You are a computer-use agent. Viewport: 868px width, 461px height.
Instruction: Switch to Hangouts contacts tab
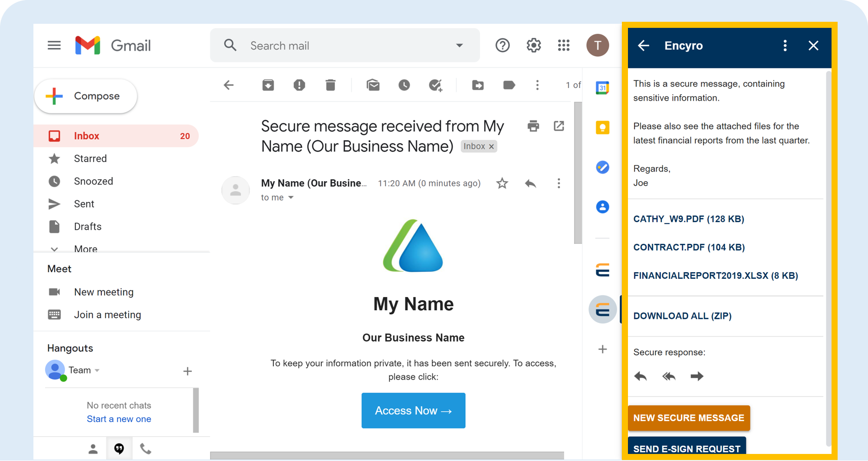(93, 449)
